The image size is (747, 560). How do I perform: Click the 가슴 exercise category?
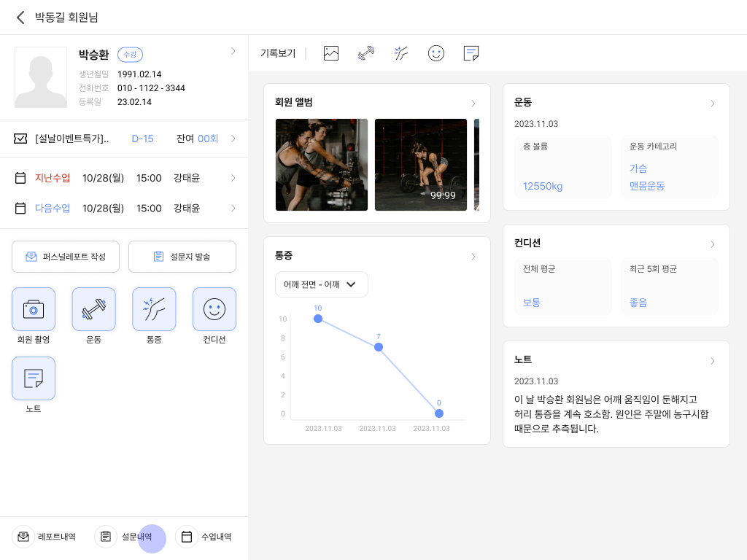[x=638, y=168]
